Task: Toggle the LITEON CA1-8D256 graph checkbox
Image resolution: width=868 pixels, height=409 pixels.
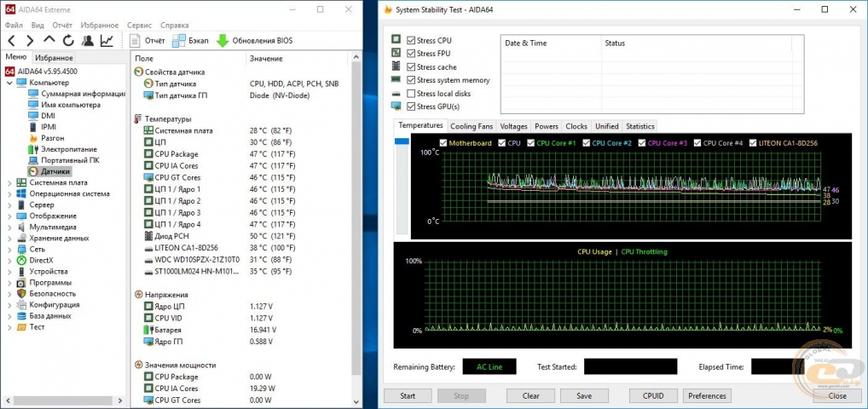Action: pos(753,143)
